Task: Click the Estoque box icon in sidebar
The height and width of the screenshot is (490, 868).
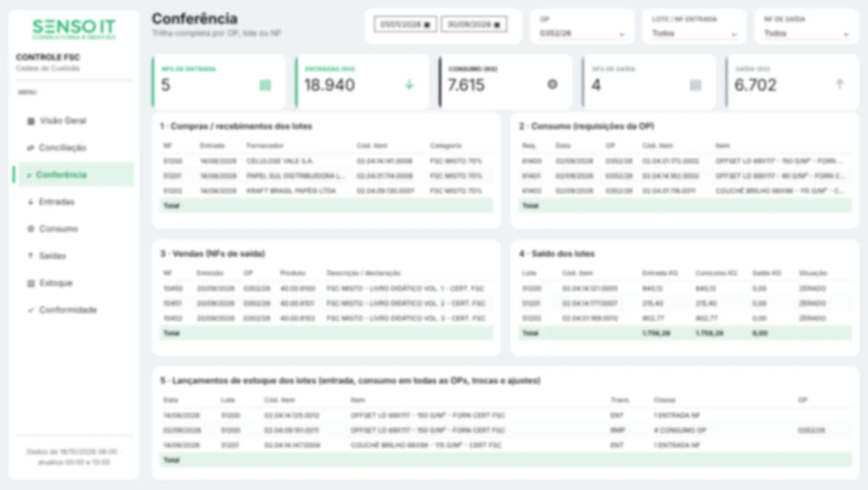Action: (x=31, y=283)
